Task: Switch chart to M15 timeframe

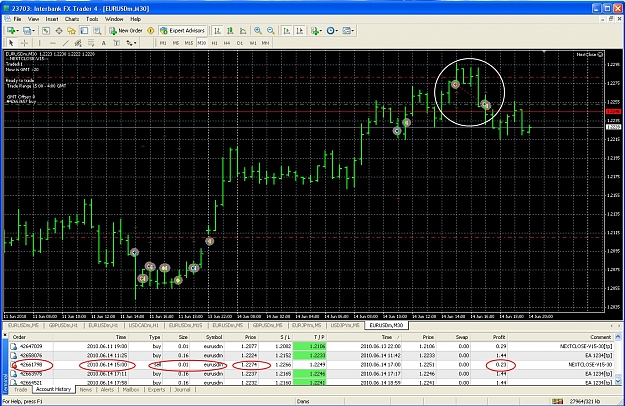Action: coord(189,43)
